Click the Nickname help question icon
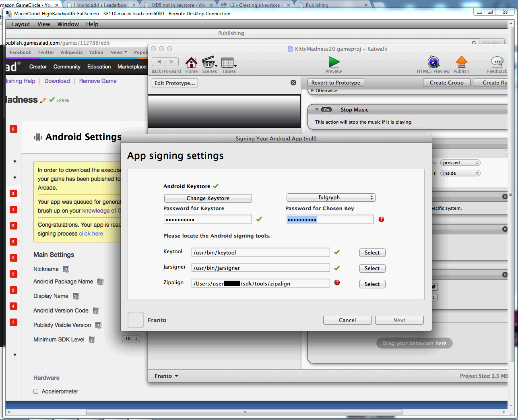 (x=66, y=269)
